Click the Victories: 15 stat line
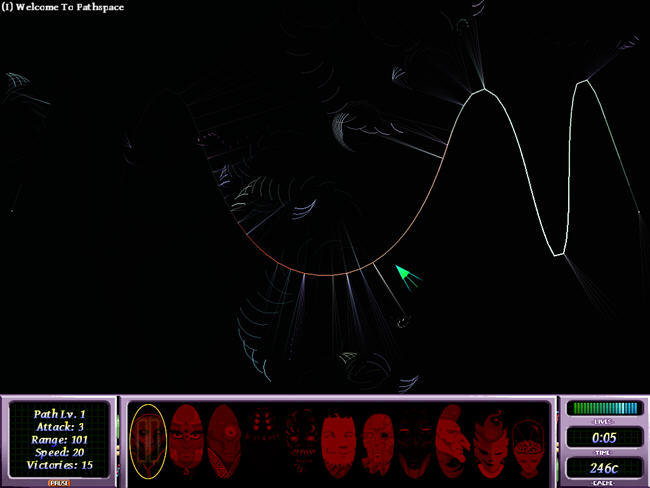This screenshot has height=488, width=650. click(59, 465)
